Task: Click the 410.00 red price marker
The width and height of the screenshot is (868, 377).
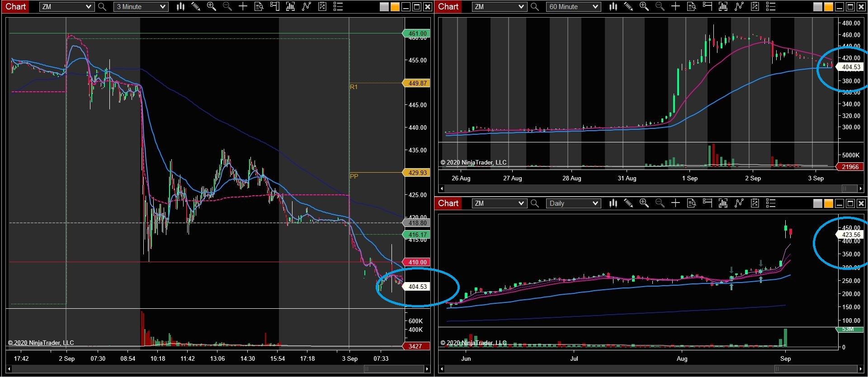Action: click(x=416, y=262)
